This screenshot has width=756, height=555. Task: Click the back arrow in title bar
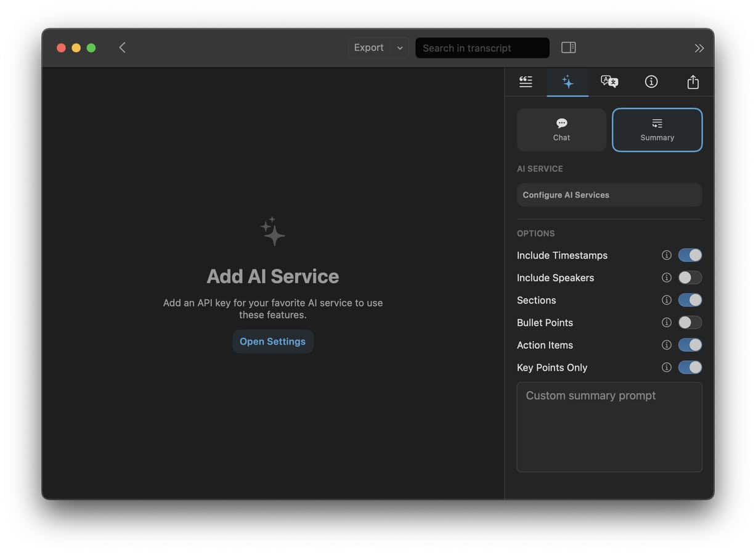pyautogui.click(x=122, y=47)
